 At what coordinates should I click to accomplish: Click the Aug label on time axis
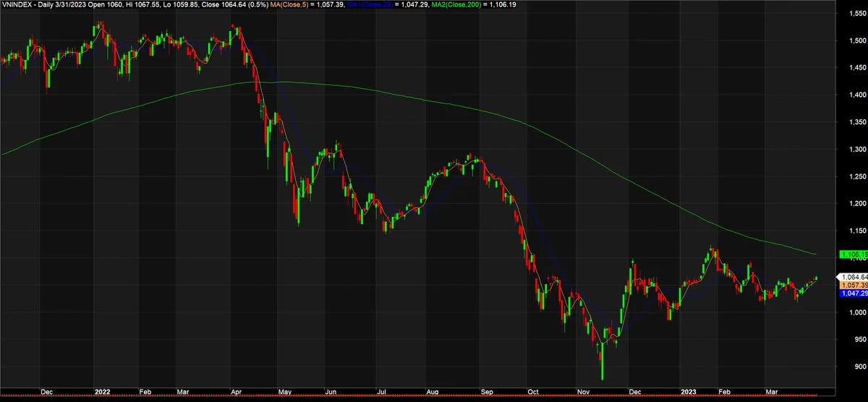pyautogui.click(x=433, y=391)
